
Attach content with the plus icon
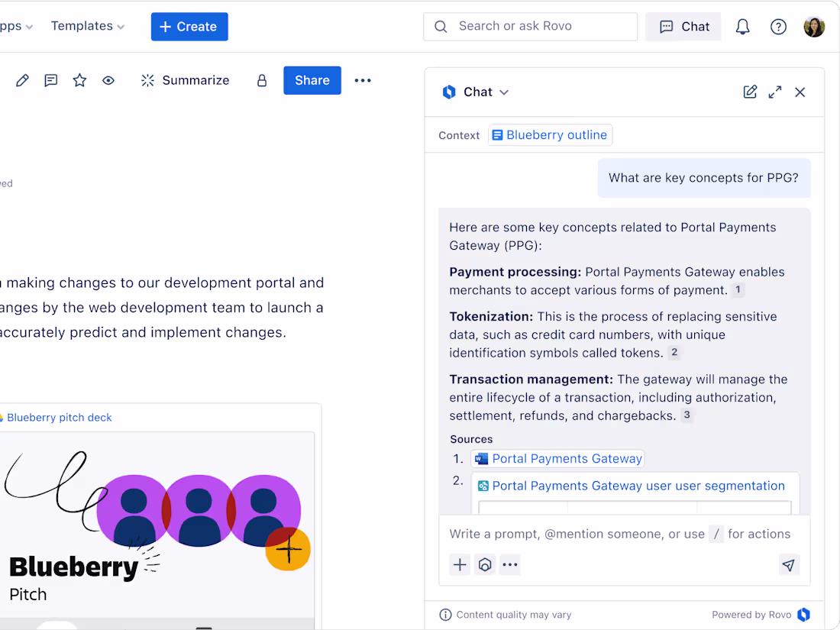click(460, 564)
